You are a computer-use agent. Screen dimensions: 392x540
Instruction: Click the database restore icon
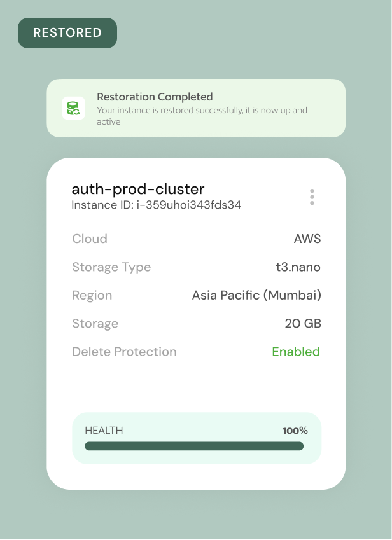(73, 108)
